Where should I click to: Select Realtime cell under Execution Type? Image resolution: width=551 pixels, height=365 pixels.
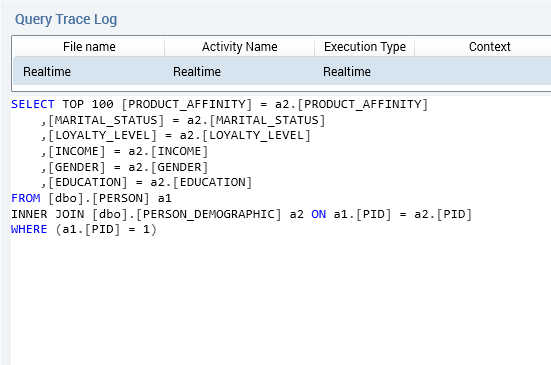(364, 72)
